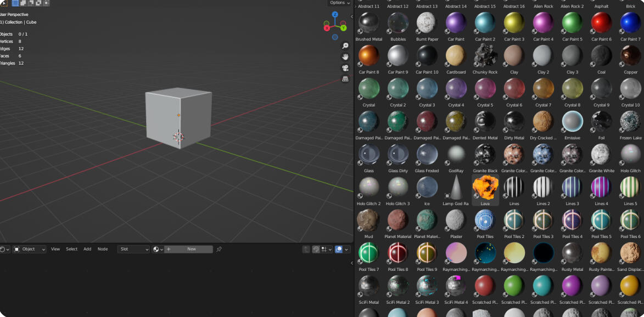This screenshot has width=644, height=317.
Task: Toggle the camera view icon
Action: pyautogui.click(x=345, y=68)
